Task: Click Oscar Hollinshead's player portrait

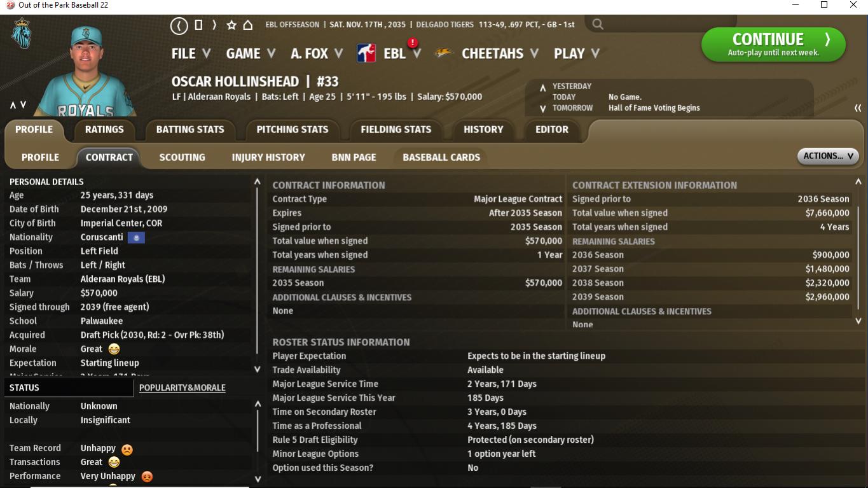Action: coord(86,70)
